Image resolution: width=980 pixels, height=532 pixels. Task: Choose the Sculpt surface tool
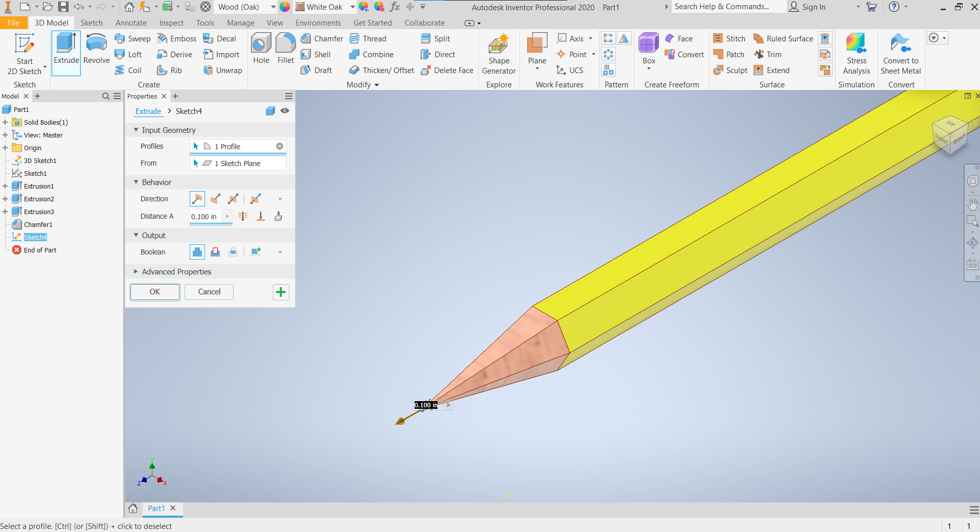(730, 71)
